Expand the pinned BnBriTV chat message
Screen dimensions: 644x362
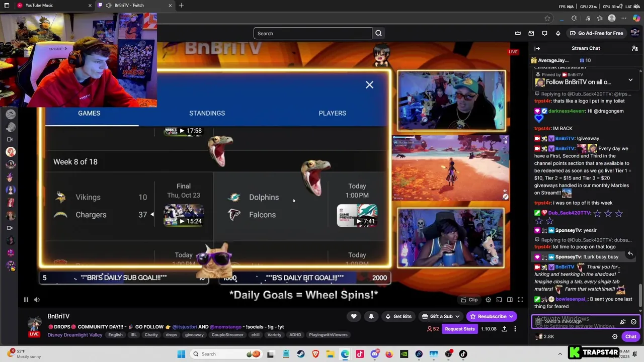click(630, 80)
